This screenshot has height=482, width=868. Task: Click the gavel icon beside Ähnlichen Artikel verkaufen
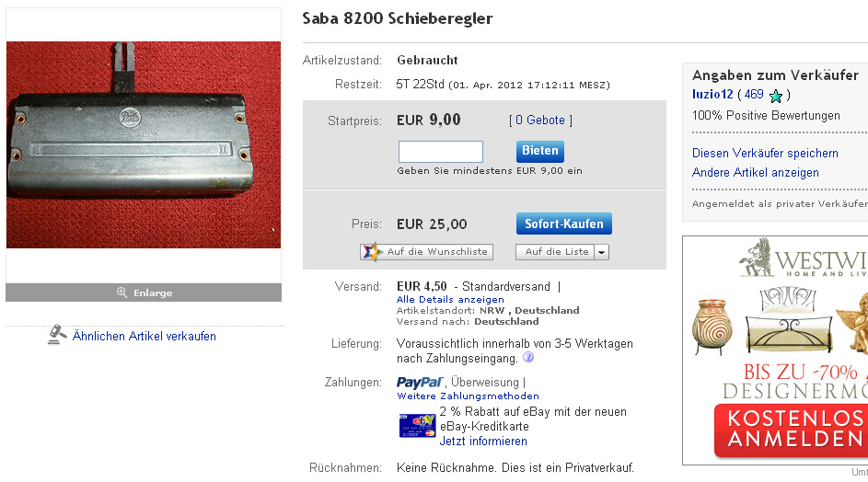coord(56,335)
